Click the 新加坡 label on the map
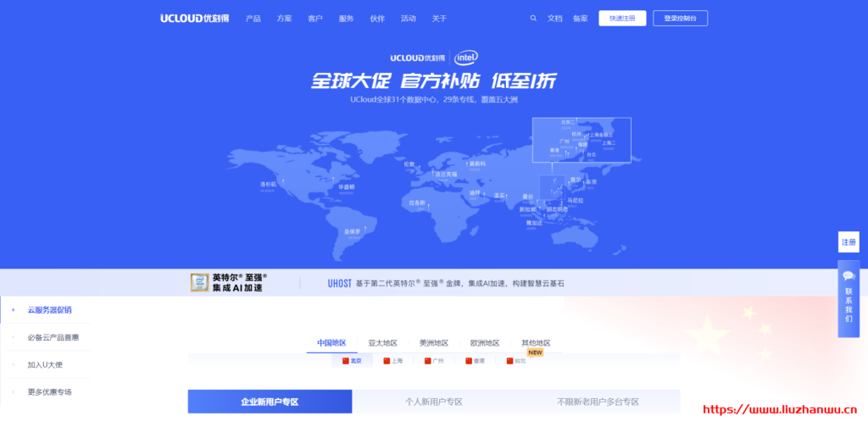The height and width of the screenshot is (427, 868). [x=527, y=209]
